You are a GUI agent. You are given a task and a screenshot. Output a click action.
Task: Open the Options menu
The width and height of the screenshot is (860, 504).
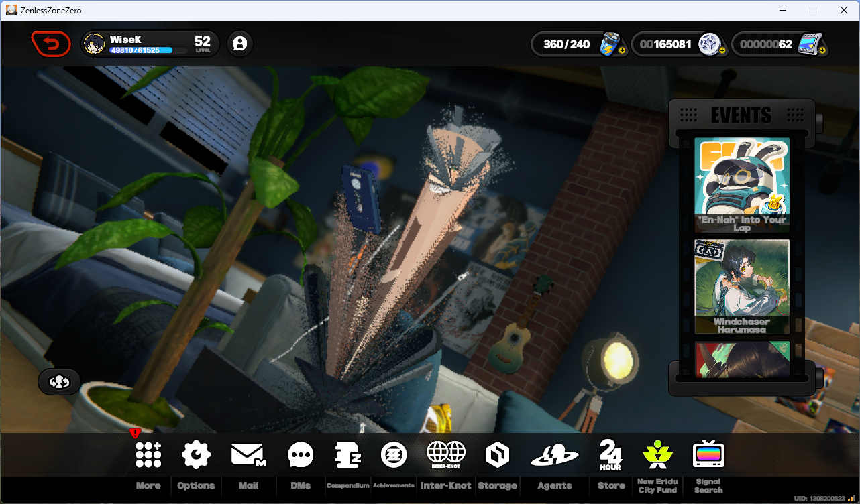pos(195,454)
